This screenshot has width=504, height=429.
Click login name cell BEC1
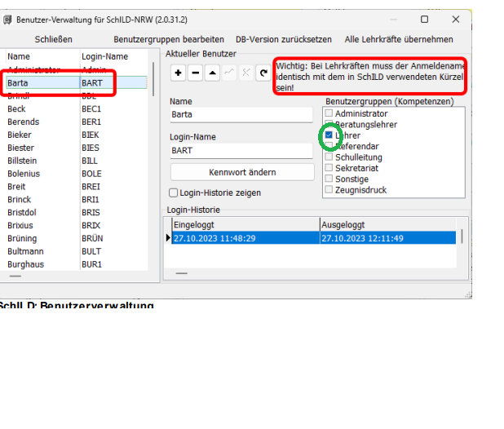pos(91,109)
